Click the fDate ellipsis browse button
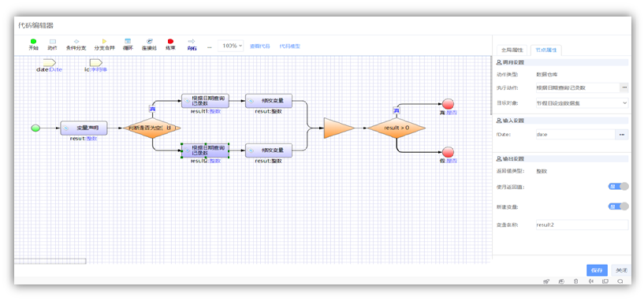Screen dimensions: 644x301 click(622, 134)
